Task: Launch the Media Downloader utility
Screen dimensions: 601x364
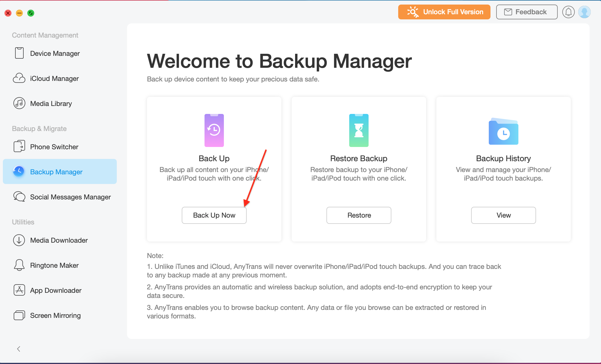Action: pos(59,240)
